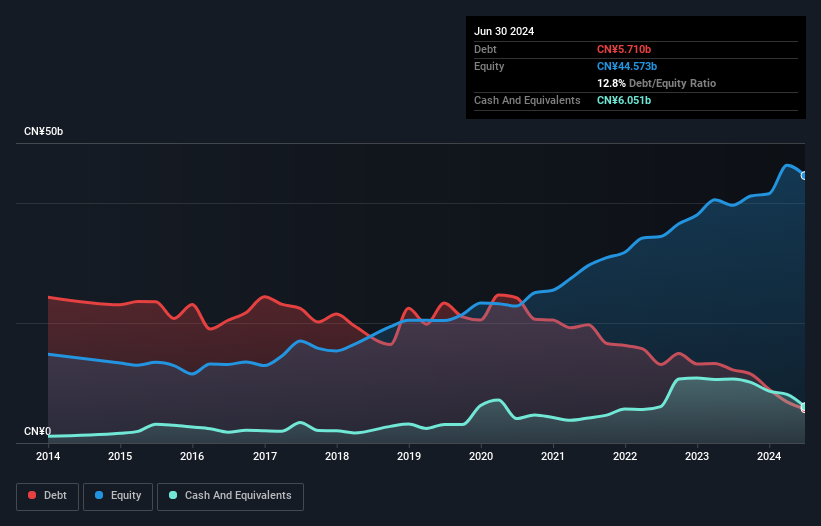This screenshot has width=821, height=526.
Task: Click the 2018 x-axis label
Action: (337, 456)
